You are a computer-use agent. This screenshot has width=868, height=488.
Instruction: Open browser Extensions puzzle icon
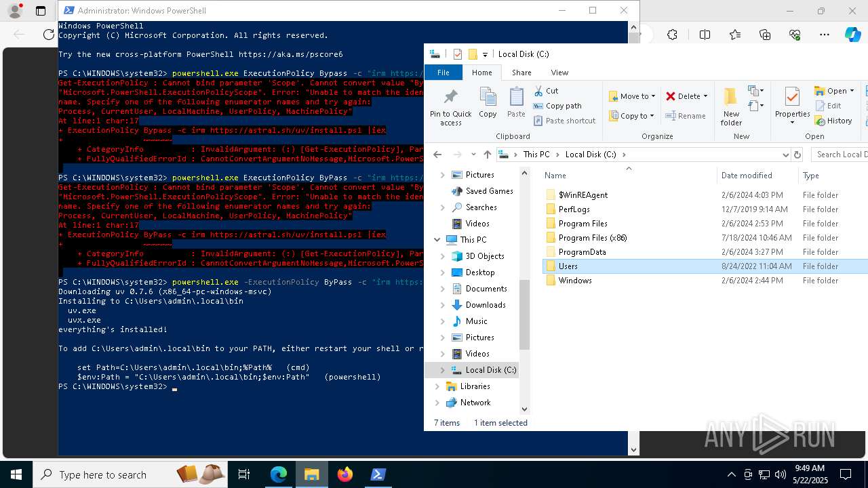(x=672, y=35)
